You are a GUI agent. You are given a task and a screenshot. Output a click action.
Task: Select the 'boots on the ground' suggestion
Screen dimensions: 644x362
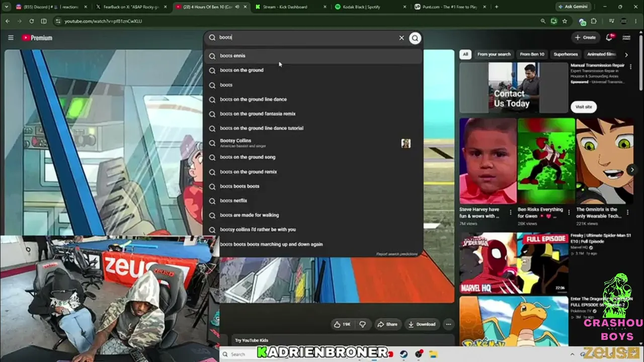tap(313, 70)
